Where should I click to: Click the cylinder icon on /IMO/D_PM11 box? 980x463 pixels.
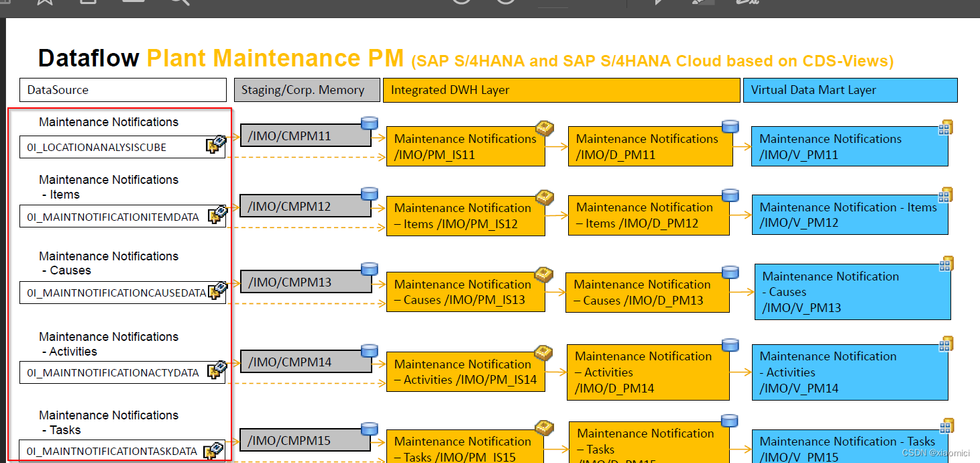[x=730, y=126]
